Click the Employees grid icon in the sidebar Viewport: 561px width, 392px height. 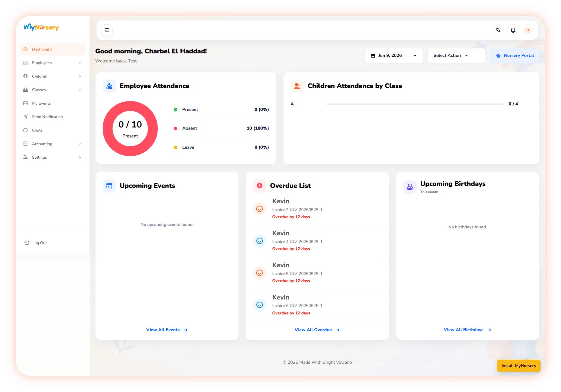[x=25, y=63]
